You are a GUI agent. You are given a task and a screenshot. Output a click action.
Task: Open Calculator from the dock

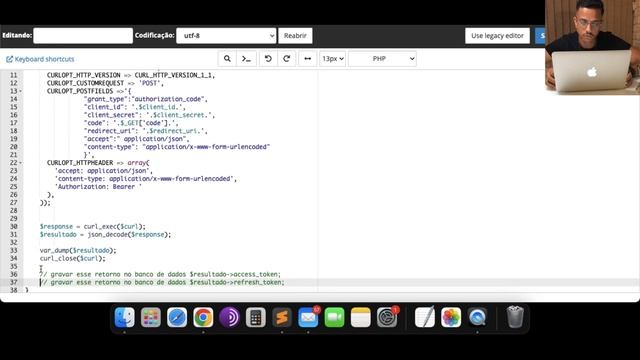coord(256,317)
